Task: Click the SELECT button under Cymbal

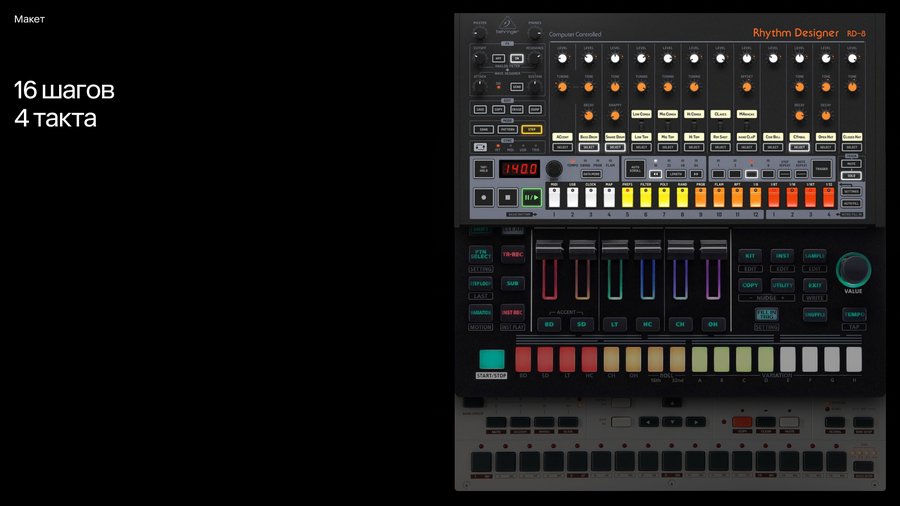Action: coord(799,147)
